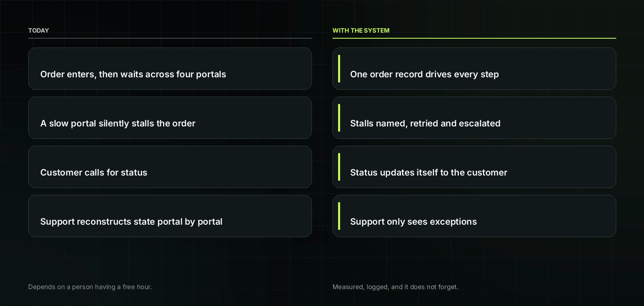Click the green underline below WITH THE SYSTEM
This screenshot has height=306, width=644.
point(474,38)
